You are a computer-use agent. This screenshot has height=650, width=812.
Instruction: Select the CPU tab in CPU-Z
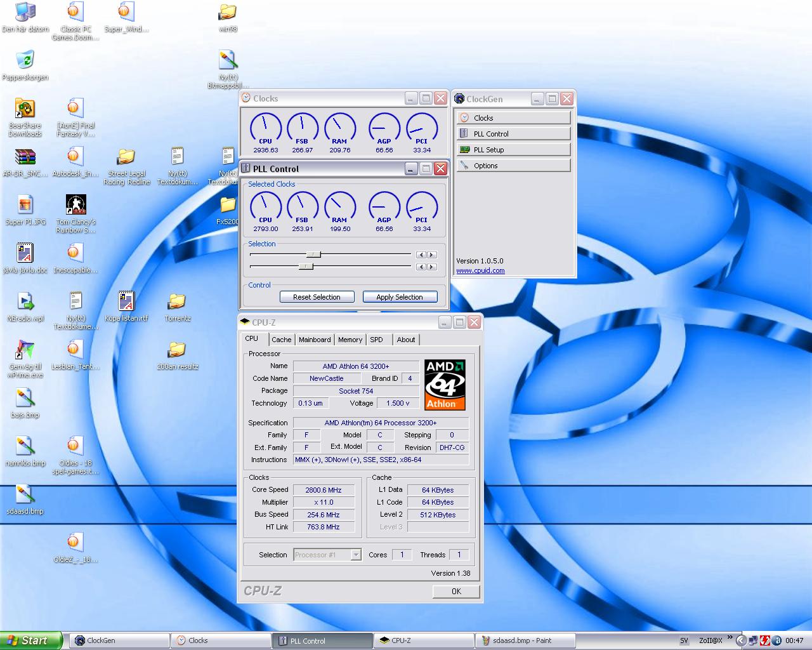[252, 338]
